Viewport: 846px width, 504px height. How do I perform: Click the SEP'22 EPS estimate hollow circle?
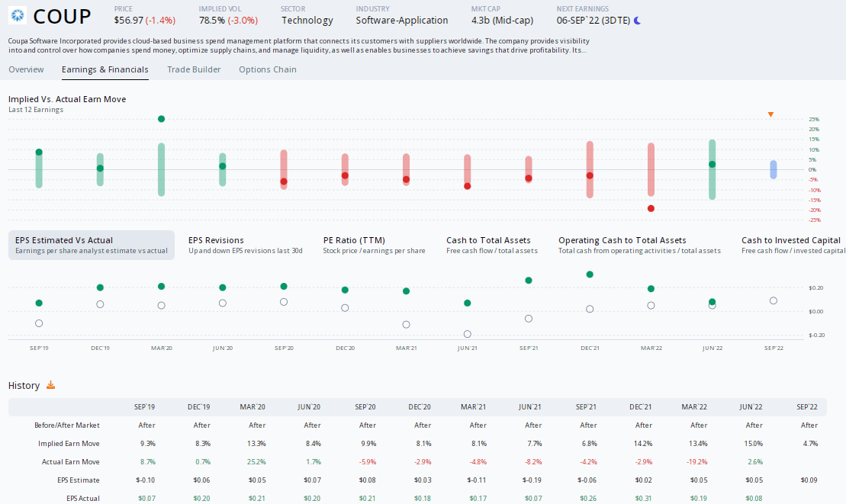(x=774, y=300)
